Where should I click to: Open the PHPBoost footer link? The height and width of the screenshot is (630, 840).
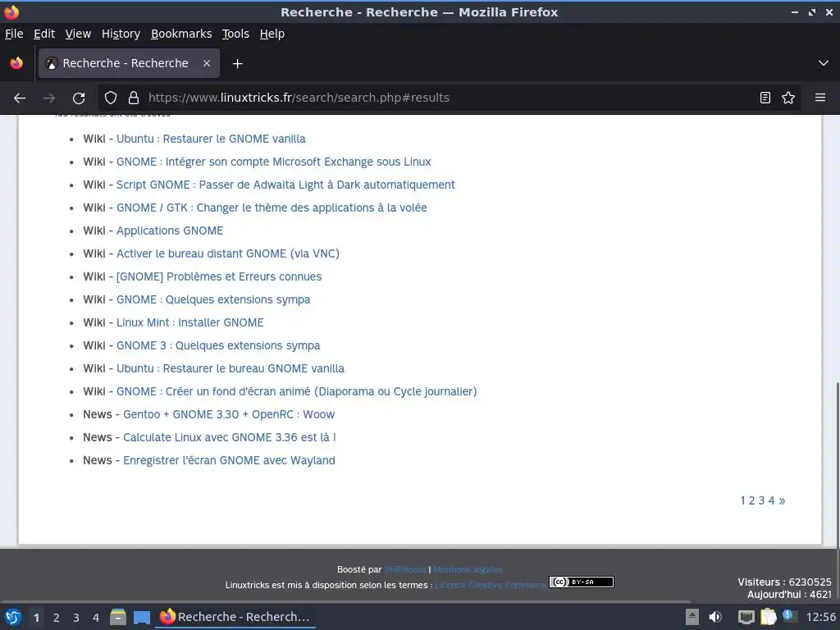click(x=405, y=569)
